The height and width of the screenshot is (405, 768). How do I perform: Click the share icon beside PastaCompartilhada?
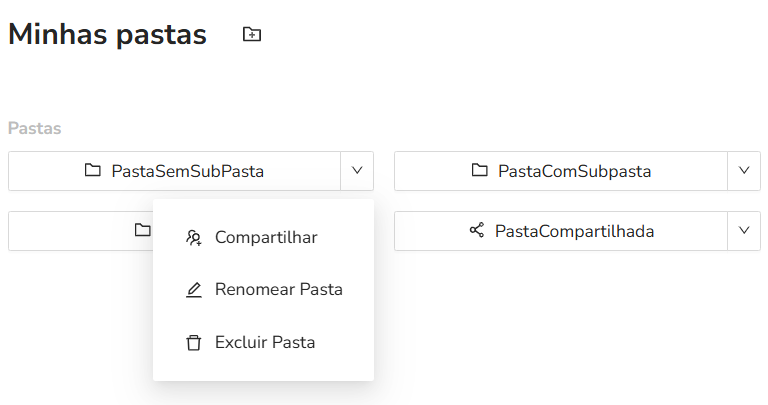[x=476, y=231]
